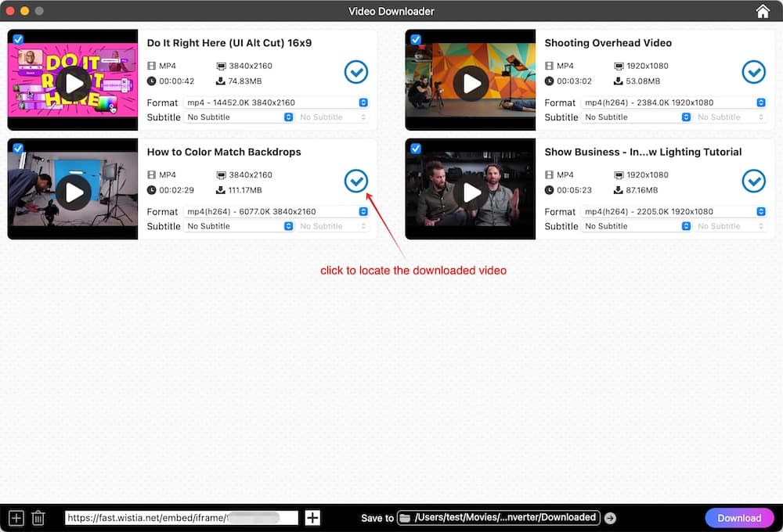The image size is (783, 532).
Task: Click the plus icon next to URL field
Action: (x=312, y=517)
